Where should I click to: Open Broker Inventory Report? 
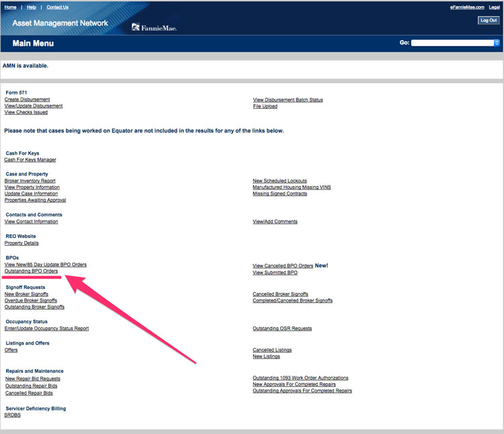pyautogui.click(x=30, y=181)
